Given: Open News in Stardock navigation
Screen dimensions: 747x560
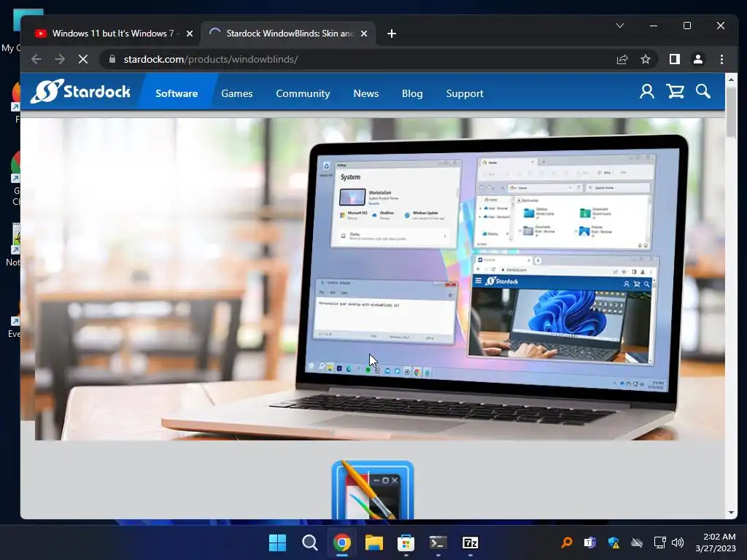Looking at the screenshot, I should click(366, 93).
